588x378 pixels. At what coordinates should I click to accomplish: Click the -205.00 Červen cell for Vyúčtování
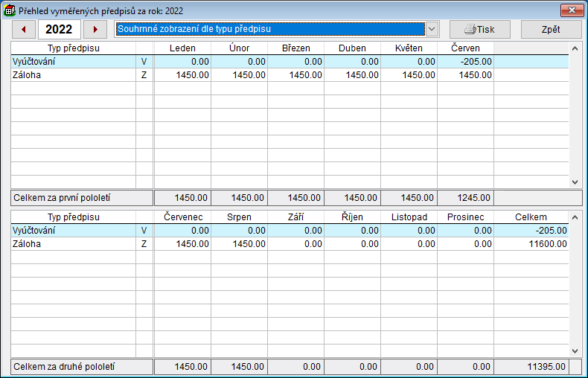pos(465,62)
